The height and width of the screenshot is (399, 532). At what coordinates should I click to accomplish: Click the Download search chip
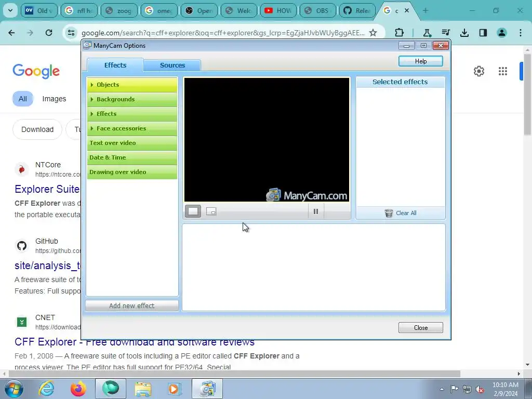pos(37,129)
